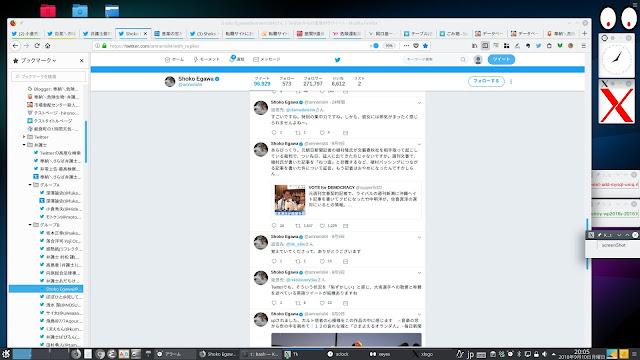
Task: Click the jp keyboard layout indicator
Action: 470,354
